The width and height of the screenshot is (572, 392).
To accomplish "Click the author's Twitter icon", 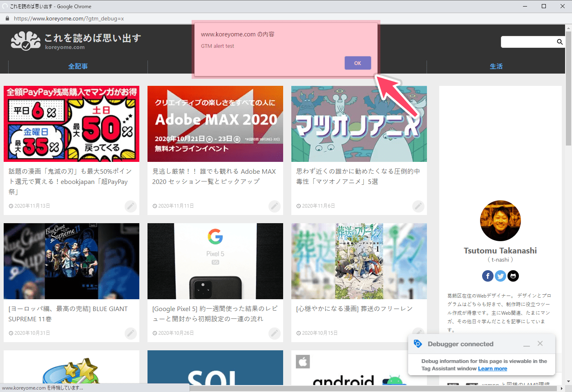I will (500, 276).
